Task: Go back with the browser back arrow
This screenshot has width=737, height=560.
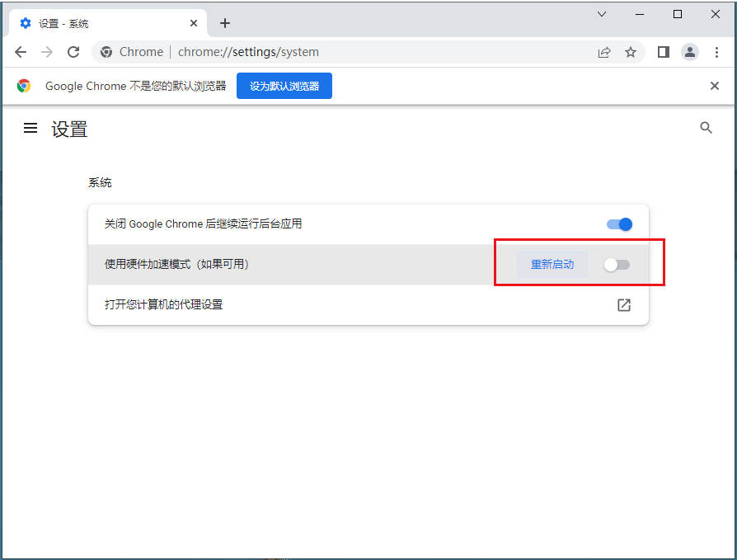Action: [21, 52]
